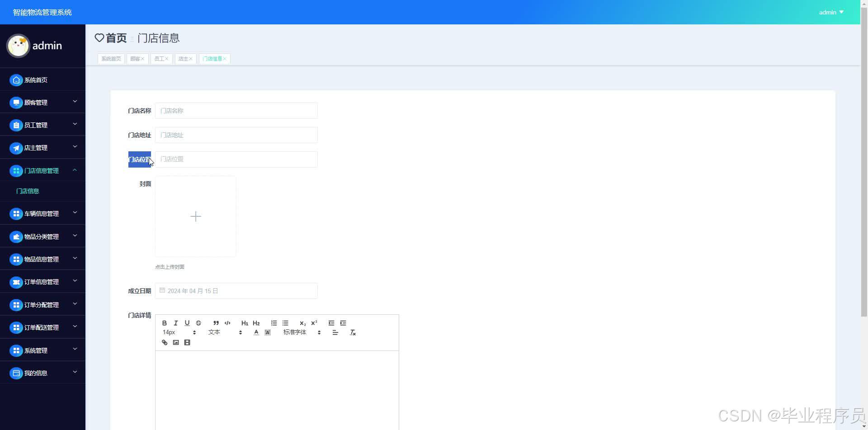This screenshot has height=430, width=868.
Task: Click into the 门店详情 editor text area
Action: [x=277, y=390]
